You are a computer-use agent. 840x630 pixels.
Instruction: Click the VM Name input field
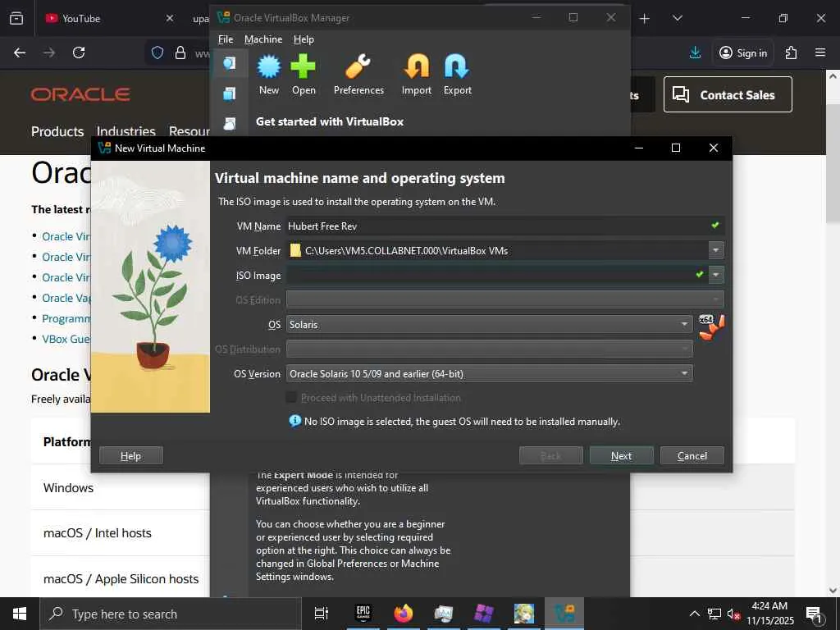[x=505, y=226]
